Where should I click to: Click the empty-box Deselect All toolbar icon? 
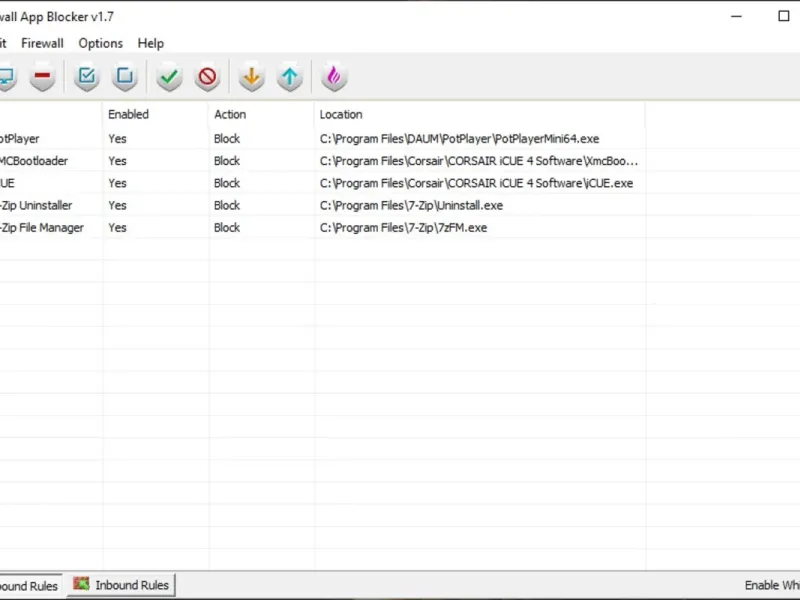coord(125,77)
